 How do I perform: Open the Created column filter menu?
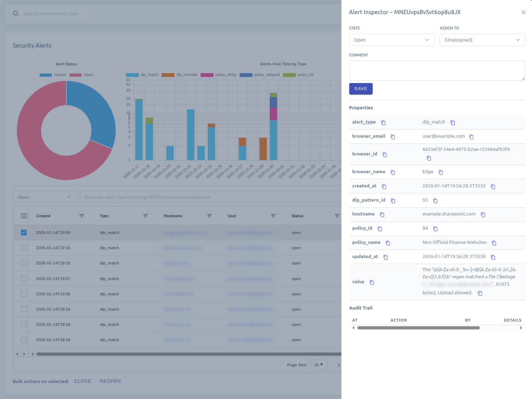click(82, 216)
